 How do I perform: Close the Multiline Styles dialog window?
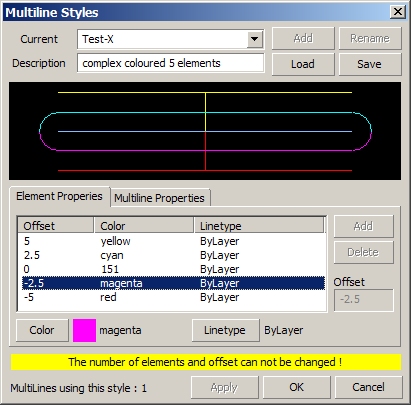tap(398, 12)
